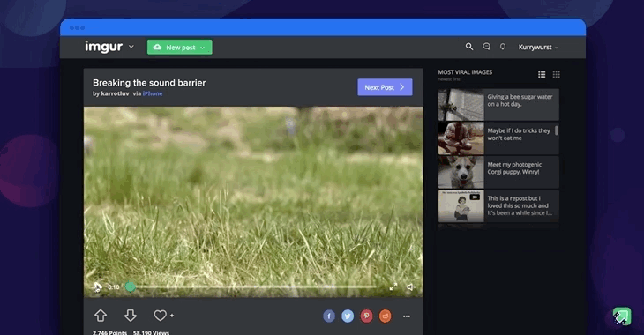Share post on Facebook
The height and width of the screenshot is (335, 644).
[x=328, y=316]
